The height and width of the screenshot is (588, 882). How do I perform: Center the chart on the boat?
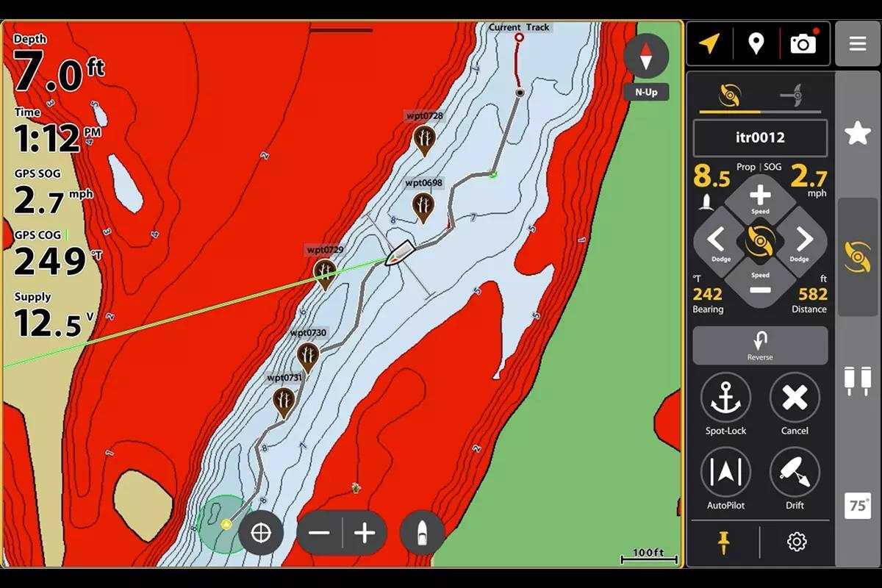(x=422, y=532)
